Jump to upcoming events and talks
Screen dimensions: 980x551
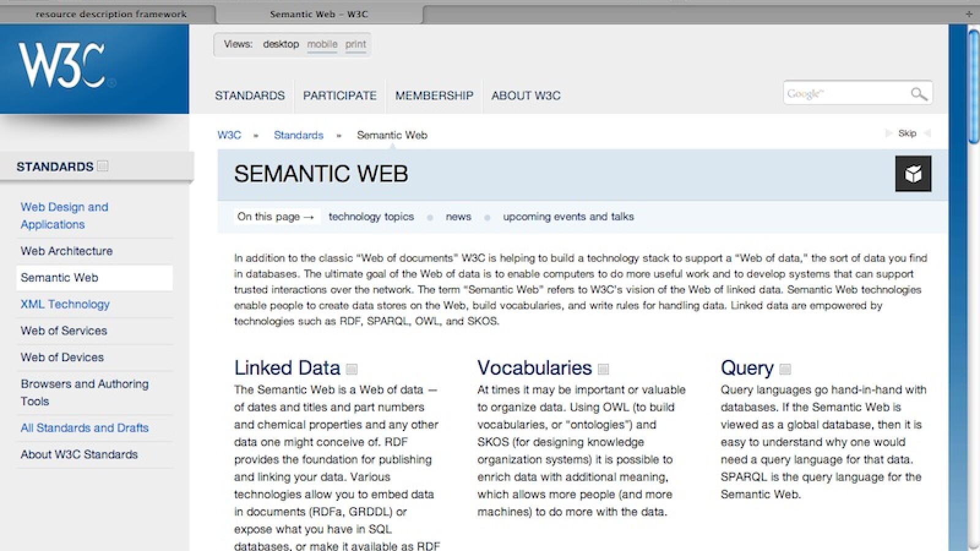568,217
